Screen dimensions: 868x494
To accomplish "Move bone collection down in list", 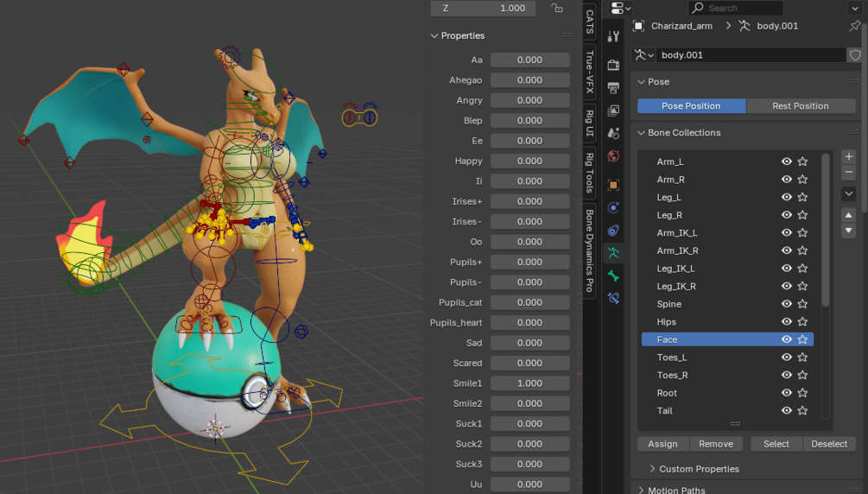I will click(x=848, y=231).
